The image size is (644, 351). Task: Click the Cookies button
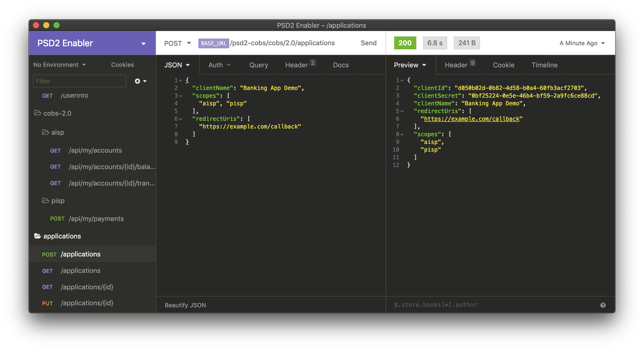122,65
